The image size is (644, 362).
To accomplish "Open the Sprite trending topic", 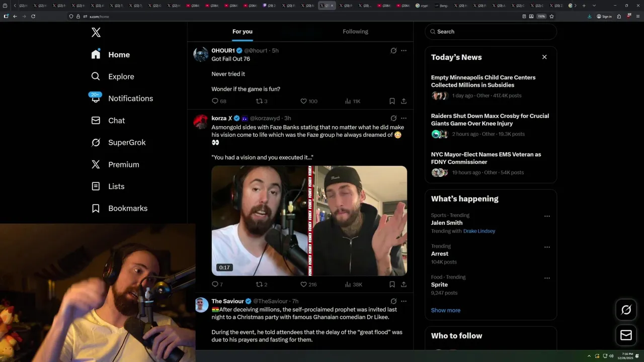I will [439, 285].
